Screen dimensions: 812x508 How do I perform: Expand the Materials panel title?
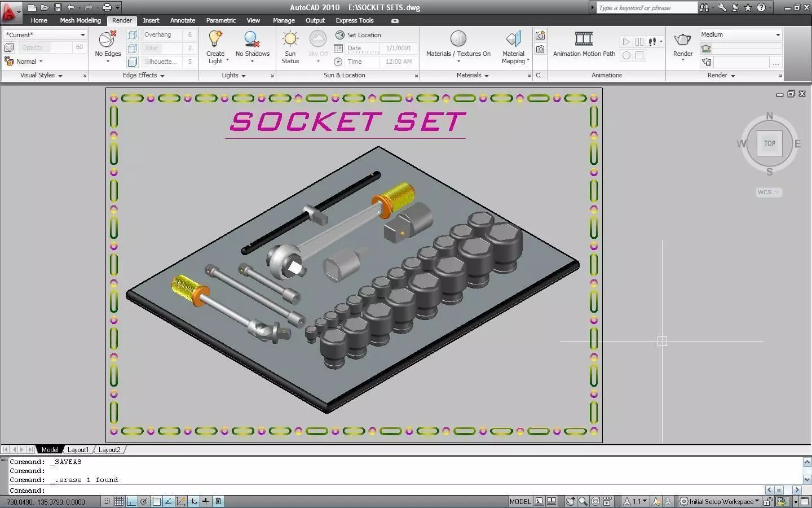pos(473,75)
